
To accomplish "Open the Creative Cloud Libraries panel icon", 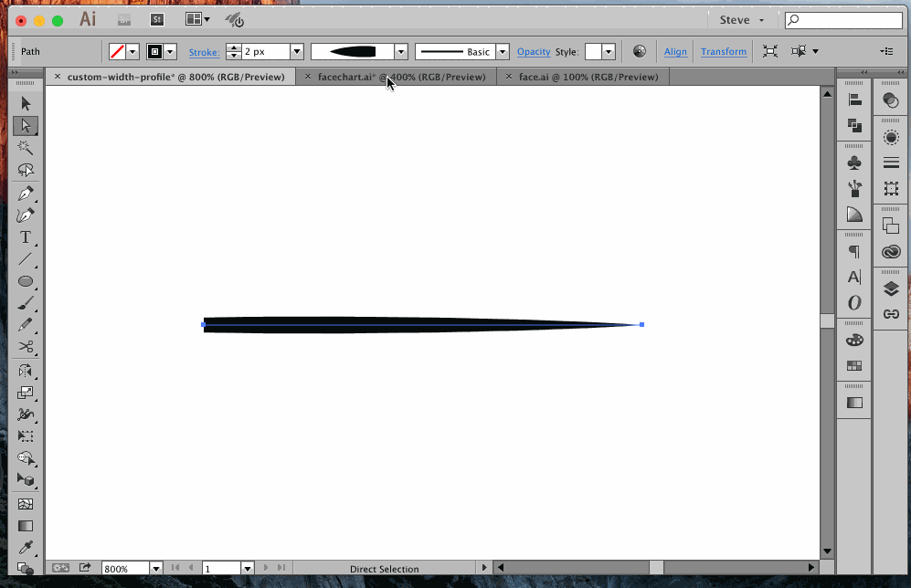I will [x=891, y=251].
